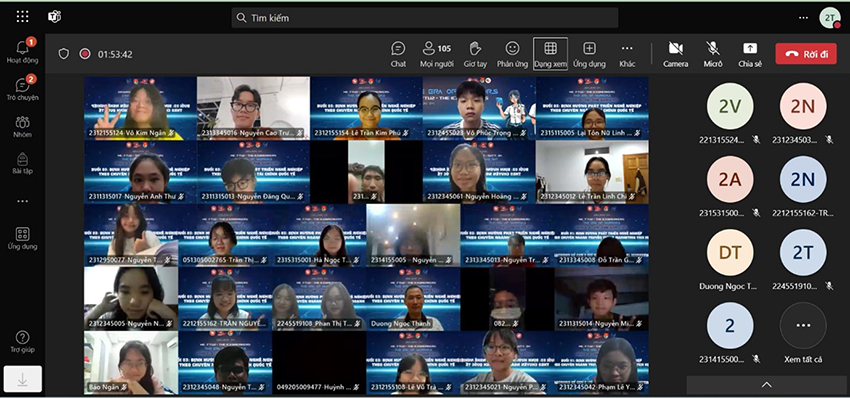The image size is (850, 398).
Task: Raise hand with Giơ tay
Action: point(475,54)
